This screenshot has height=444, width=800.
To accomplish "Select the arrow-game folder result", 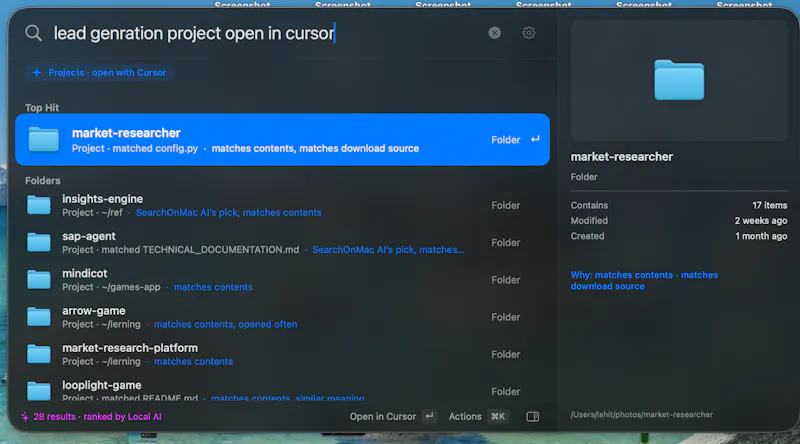I will coord(282,317).
